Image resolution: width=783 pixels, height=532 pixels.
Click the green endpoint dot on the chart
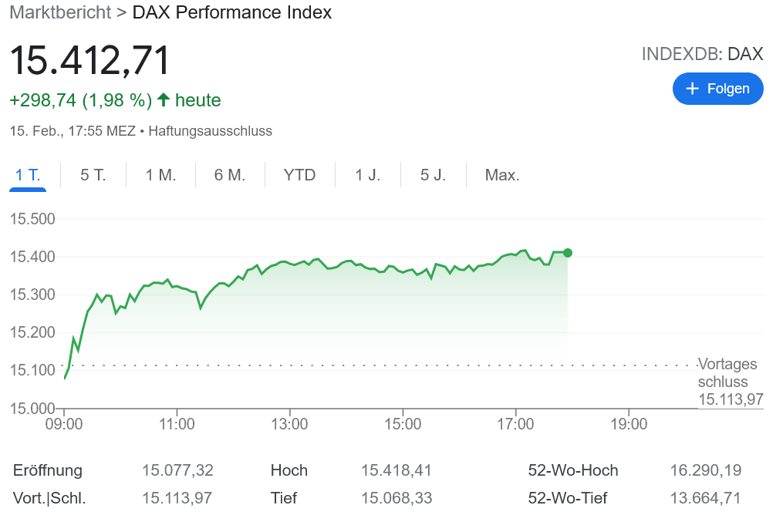pos(568,252)
